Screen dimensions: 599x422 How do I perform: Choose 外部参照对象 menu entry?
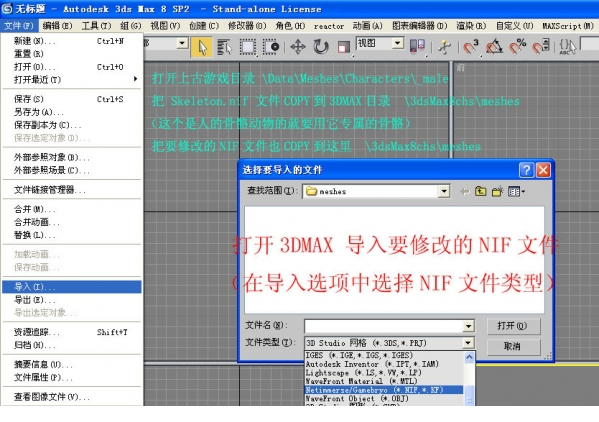tap(72, 157)
